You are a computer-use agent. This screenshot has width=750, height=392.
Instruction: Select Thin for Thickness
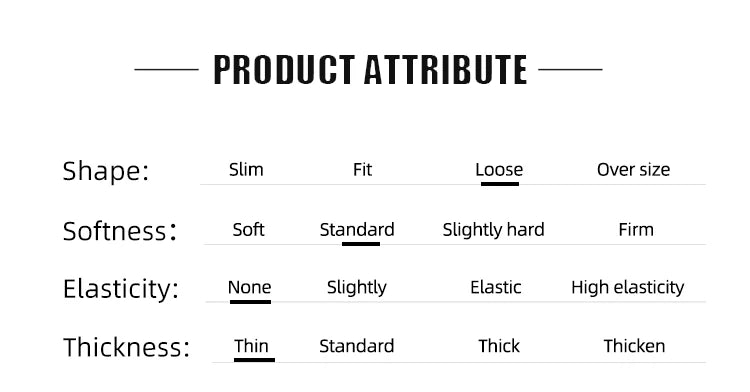coord(251,346)
